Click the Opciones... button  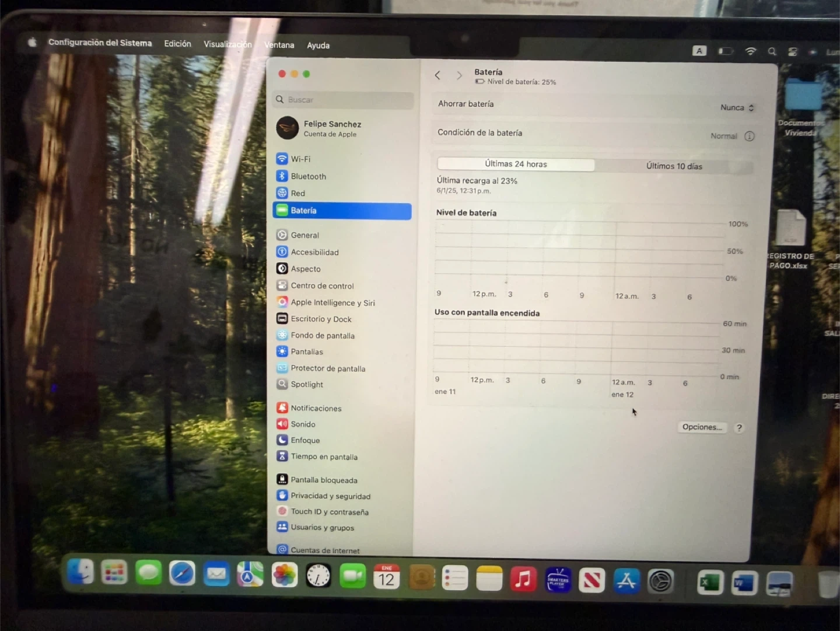click(x=702, y=427)
